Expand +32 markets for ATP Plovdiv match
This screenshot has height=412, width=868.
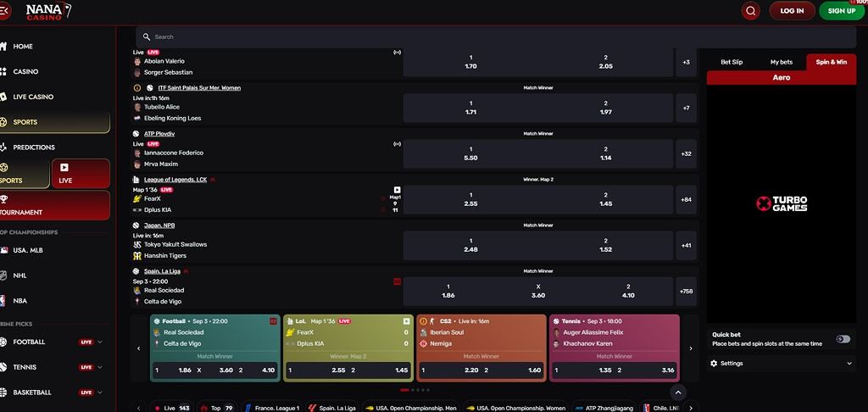coord(686,154)
